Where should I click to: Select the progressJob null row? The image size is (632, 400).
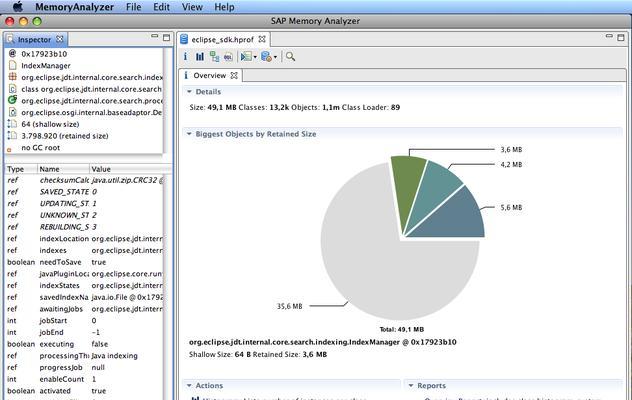84,367
